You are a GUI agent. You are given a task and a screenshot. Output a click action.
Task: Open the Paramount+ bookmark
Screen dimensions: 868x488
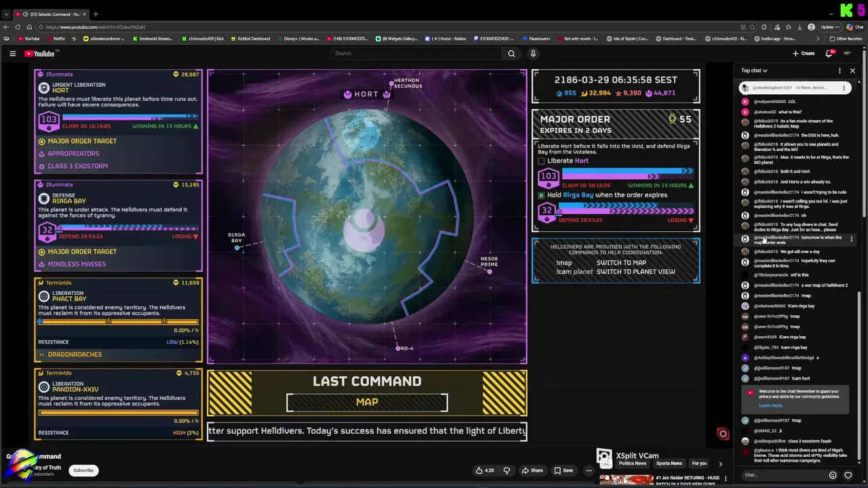[x=536, y=39]
